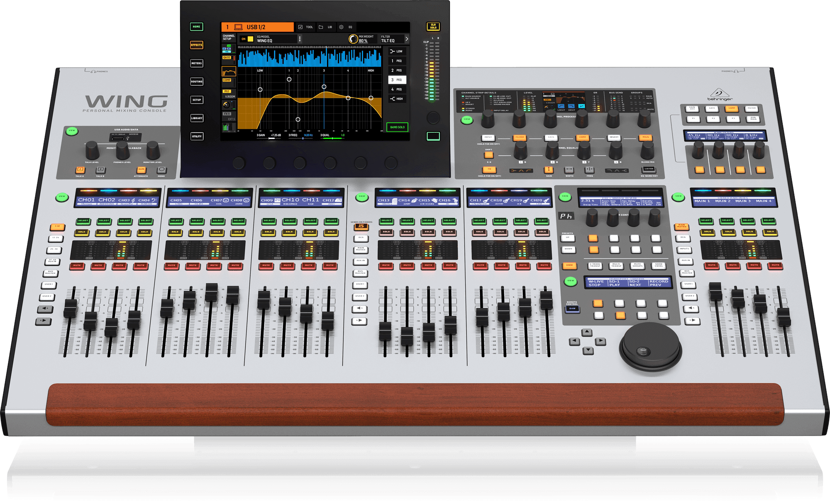
Task: Open the TOOL checkbox icon on touchscreen
Action: pyautogui.click(x=300, y=27)
